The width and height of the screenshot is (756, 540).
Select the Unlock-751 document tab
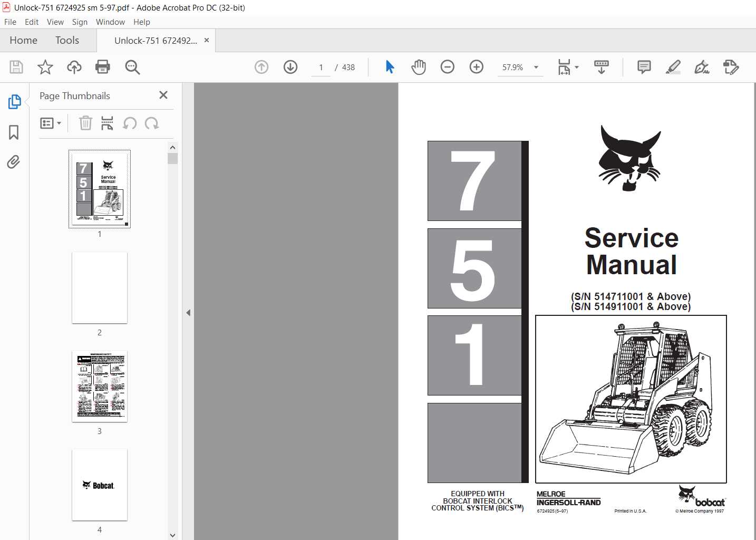click(156, 41)
